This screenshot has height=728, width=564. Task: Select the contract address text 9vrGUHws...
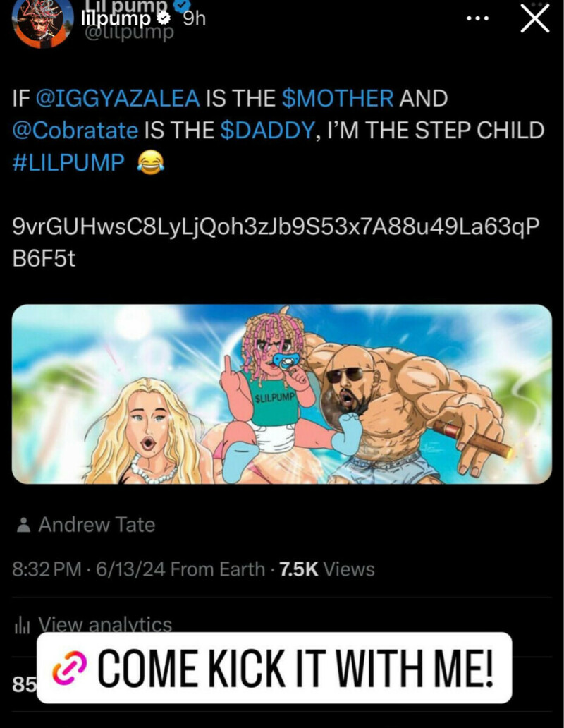coord(276,243)
